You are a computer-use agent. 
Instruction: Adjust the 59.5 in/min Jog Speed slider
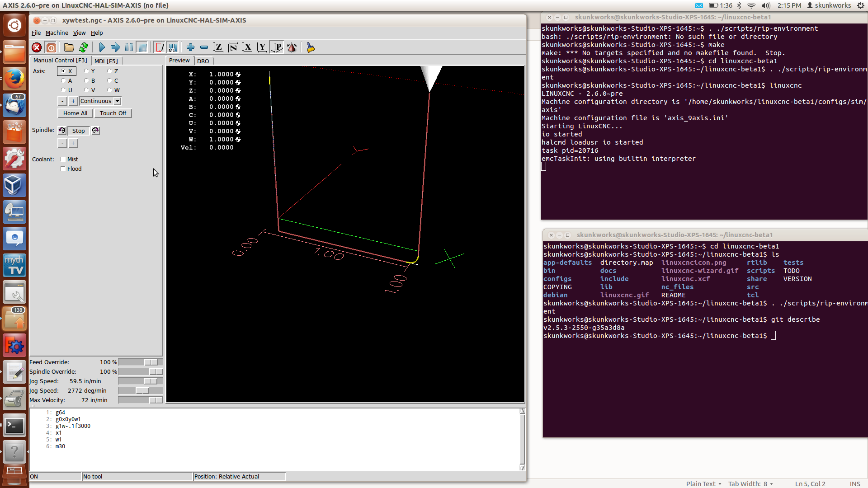[140, 381]
